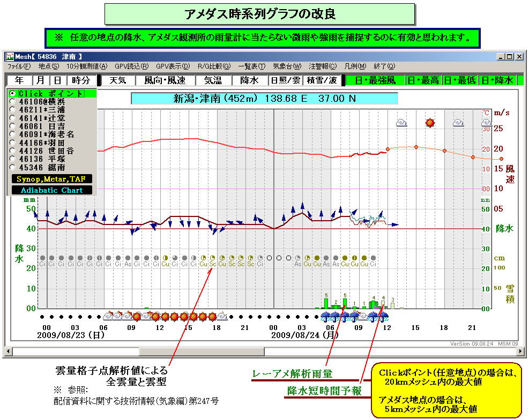
Task: Click the horizontal scrollbar right arrow
Action: click(521, 351)
